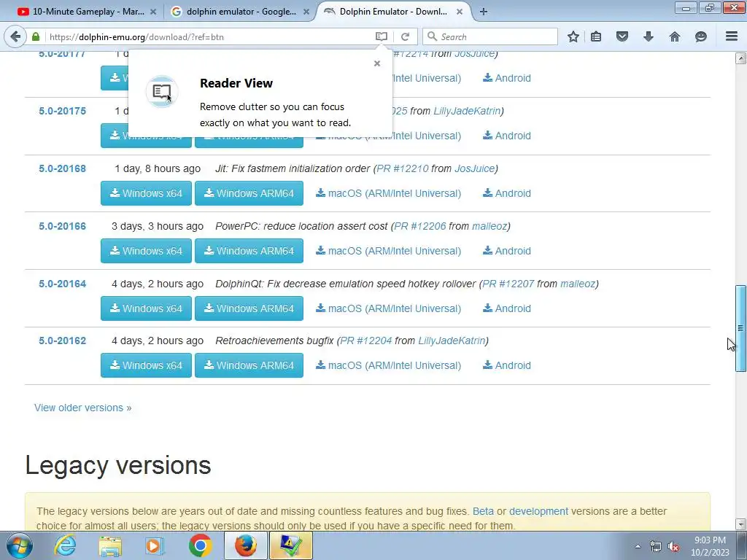Open the Firefox hamburger menu
The image size is (747, 560).
click(x=732, y=36)
